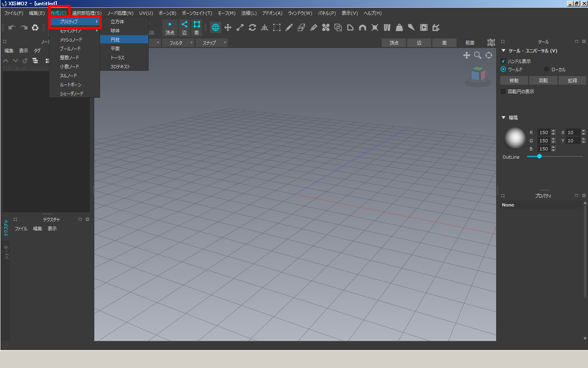Choose 球体 from the primitive submenu
588x368 pixels.
click(124, 31)
